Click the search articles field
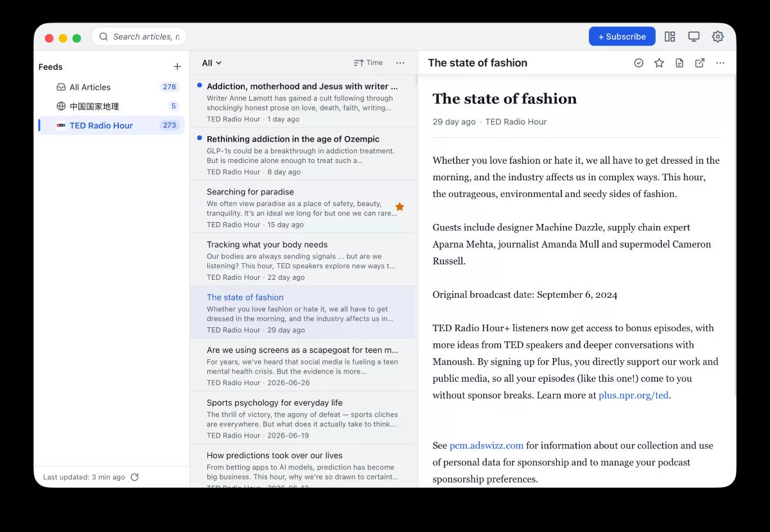Viewport: 770px width, 532px height. point(139,37)
